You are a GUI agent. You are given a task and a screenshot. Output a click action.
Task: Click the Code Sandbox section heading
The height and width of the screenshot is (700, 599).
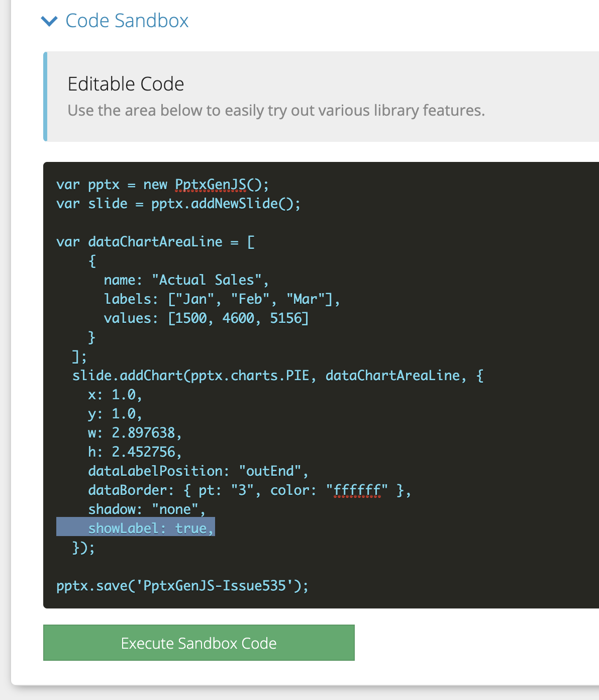pyautogui.click(x=127, y=21)
